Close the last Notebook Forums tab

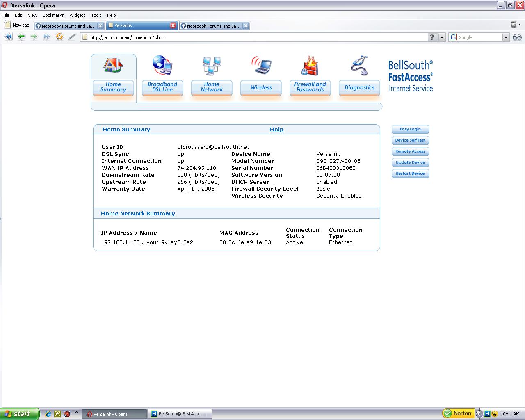[x=245, y=26]
